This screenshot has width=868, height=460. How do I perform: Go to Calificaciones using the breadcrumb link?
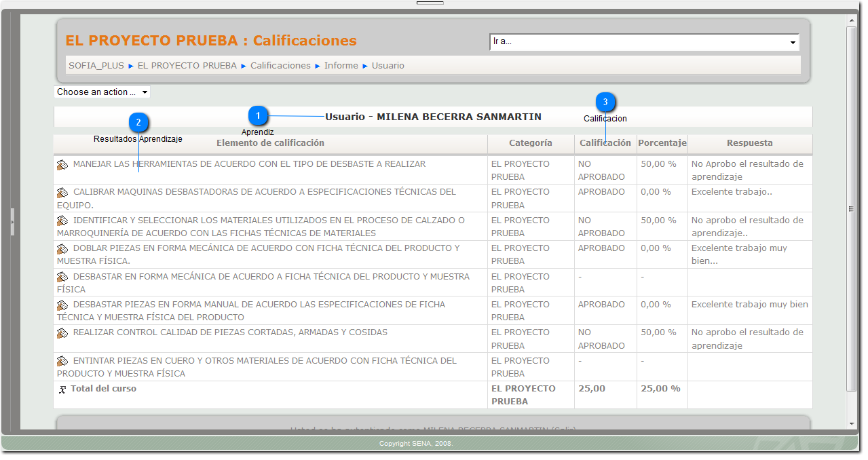coord(280,65)
